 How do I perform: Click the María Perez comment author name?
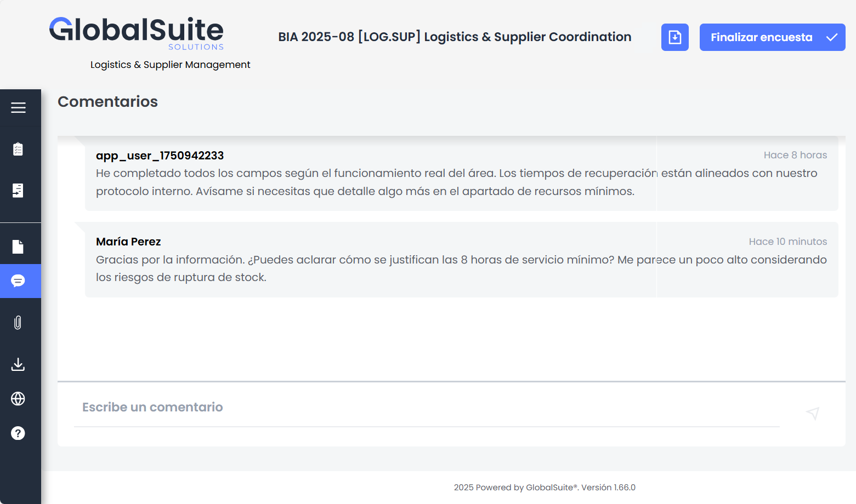tap(128, 242)
